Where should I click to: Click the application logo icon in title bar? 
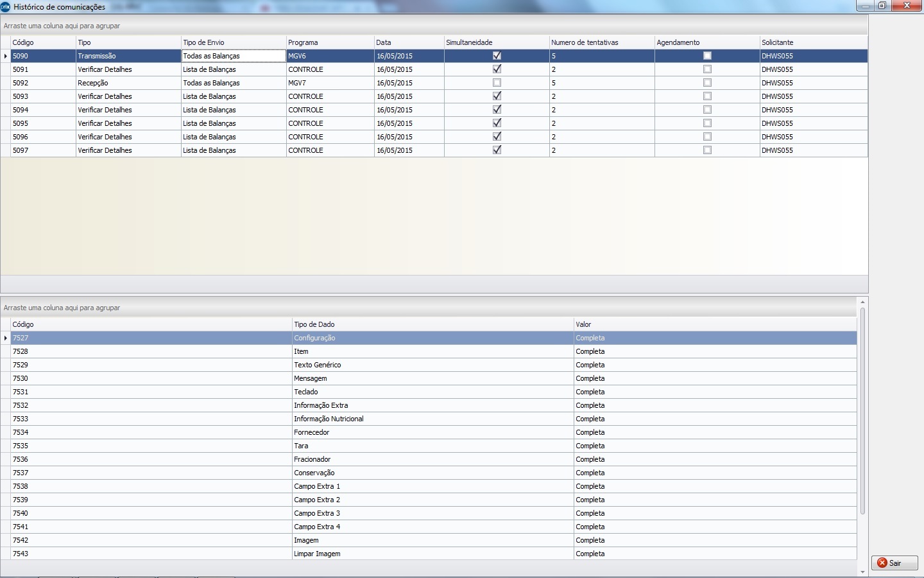point(6,6)
